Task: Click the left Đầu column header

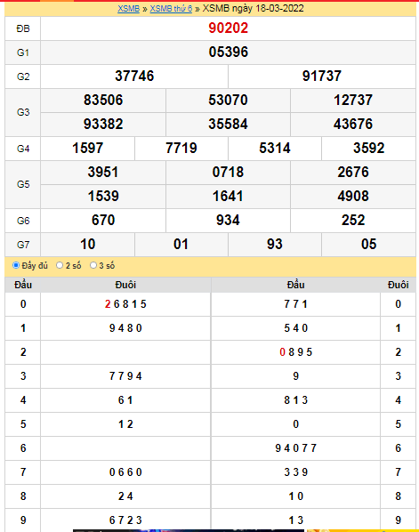Action: point(23,285)
